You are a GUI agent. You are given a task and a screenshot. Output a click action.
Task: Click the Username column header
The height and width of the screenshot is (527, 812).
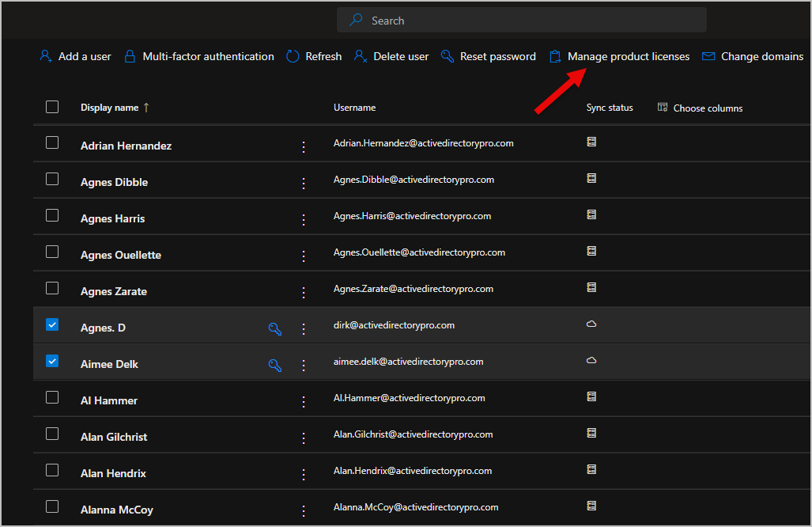(x=354, y=107)
